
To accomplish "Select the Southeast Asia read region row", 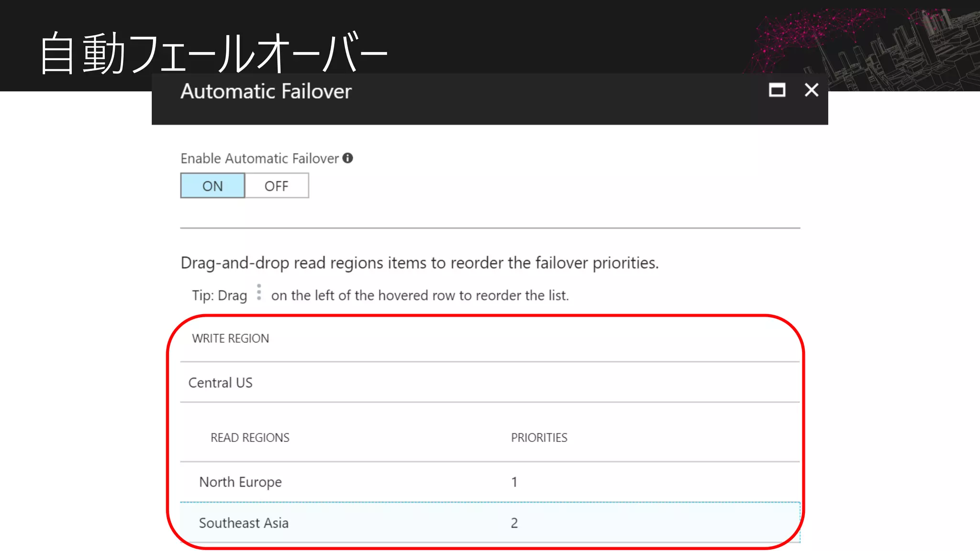I will coord(244,523).
